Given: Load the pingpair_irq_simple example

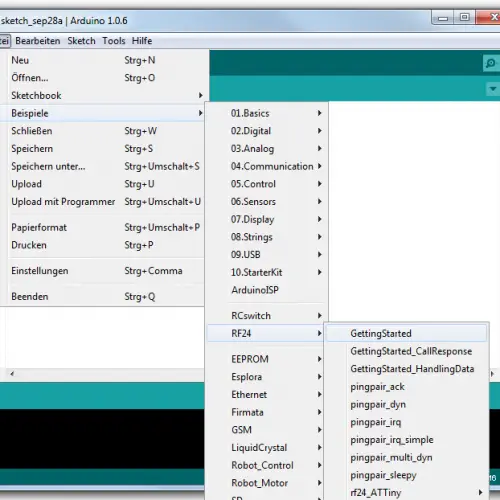Looking at the screenshot, I should pos(406,440).
